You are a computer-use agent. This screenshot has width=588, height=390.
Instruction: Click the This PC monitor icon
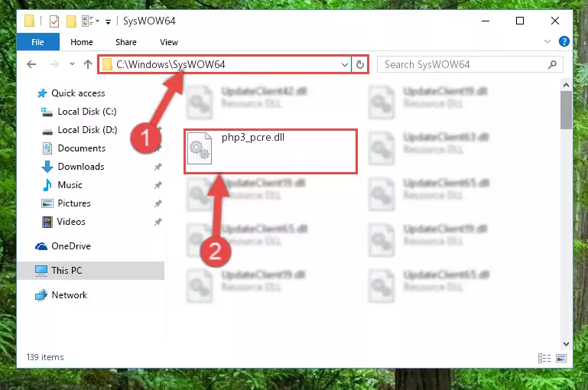[41, 271]
